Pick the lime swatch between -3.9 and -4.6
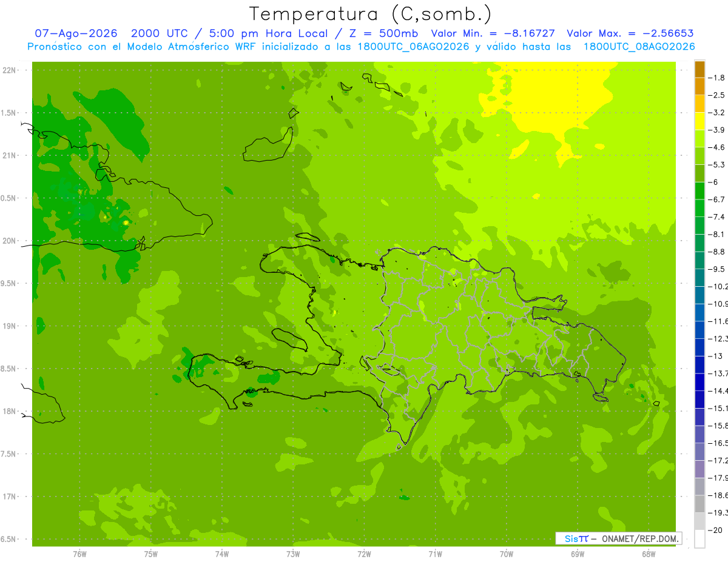 [699, 139]
